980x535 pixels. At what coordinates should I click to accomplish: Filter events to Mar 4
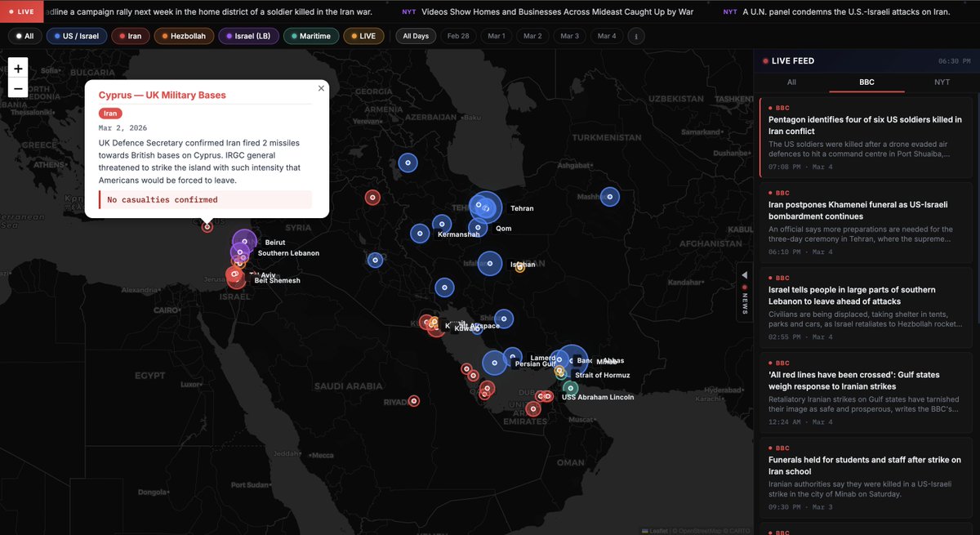pyautogui.click(x=607, y=36)
